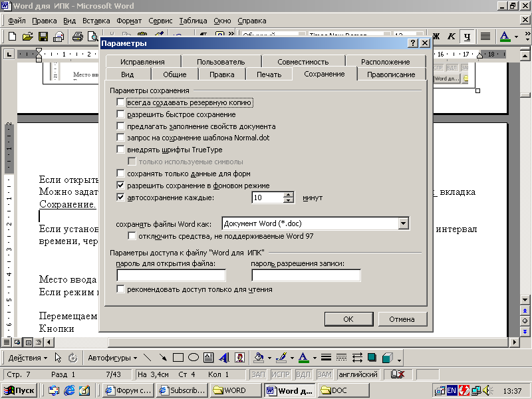Switch to WORD folder taskbar button
The image size is (532, 399).
coord(235,390)
